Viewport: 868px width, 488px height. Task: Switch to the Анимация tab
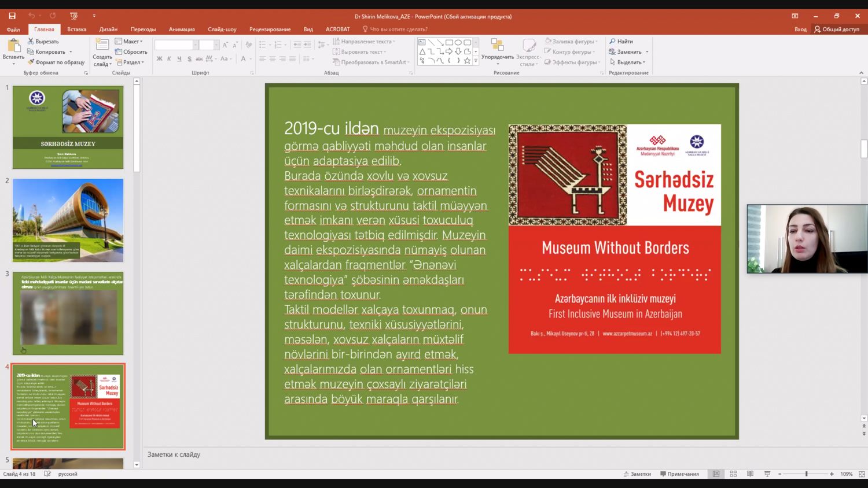182,29
